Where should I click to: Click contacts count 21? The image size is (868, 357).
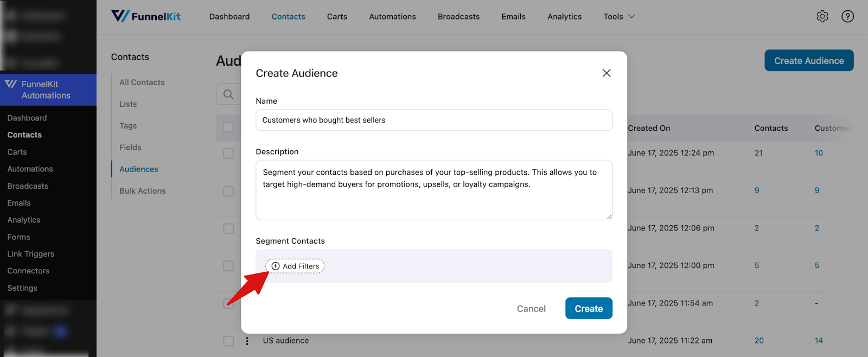click(758, 153)
